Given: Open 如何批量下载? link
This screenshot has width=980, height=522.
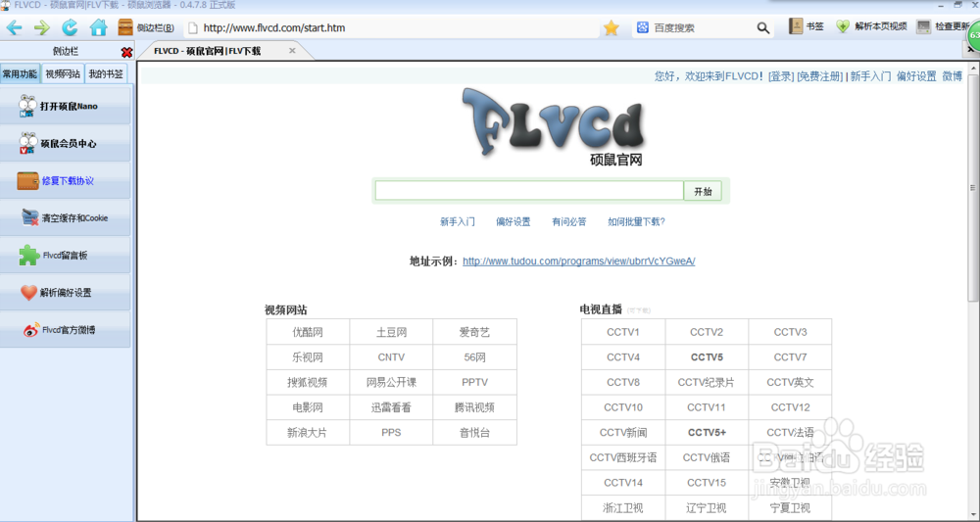Looking at the screenshot, I should click(x=636, y=221).
